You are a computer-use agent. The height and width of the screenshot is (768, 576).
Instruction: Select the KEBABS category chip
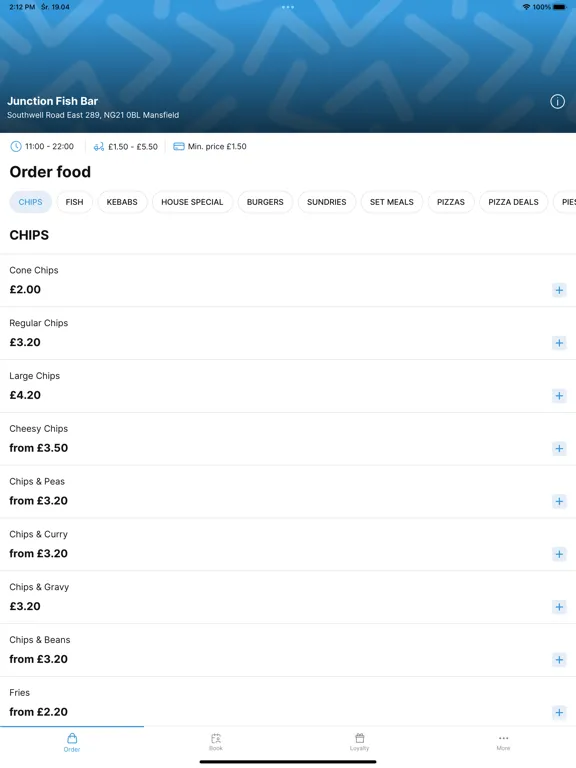pyautogui.click(x=122, y=202)
